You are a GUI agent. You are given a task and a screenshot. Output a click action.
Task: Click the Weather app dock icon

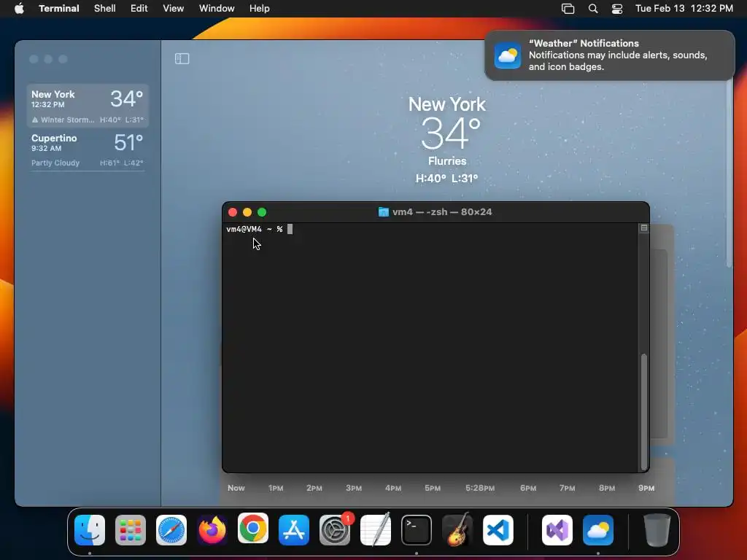598,529
